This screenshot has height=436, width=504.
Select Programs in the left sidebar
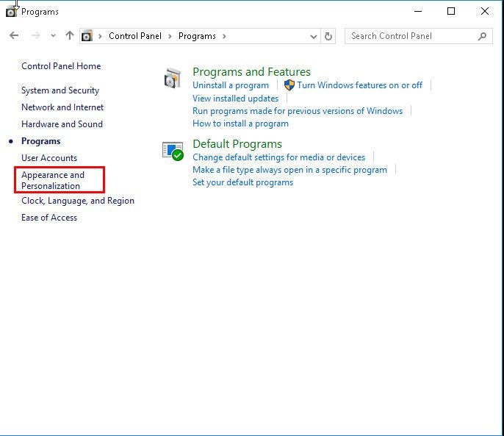pyautogui.click(x=41, y=141)
